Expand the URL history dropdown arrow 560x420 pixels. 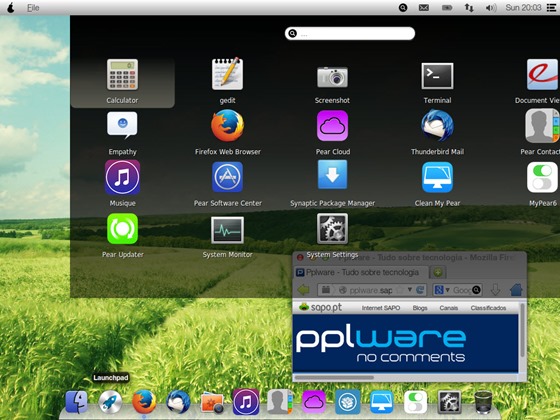(410, 290)
